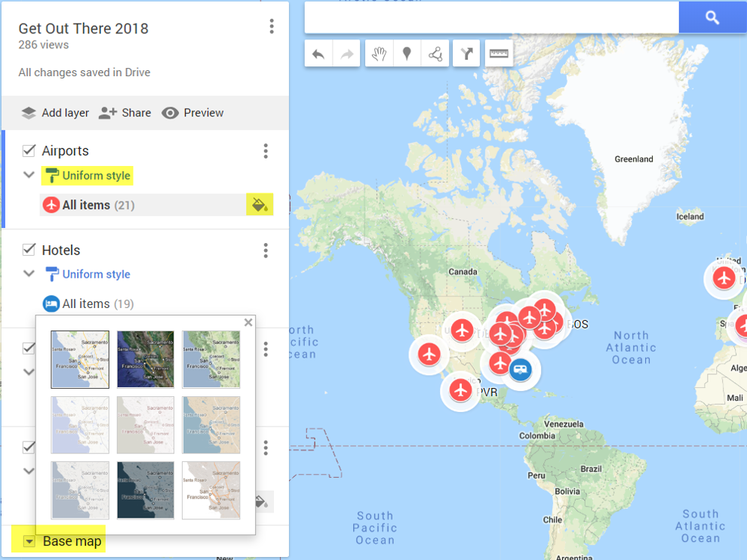Screen dimensions: 747x560
Task: Select the pale blue political base map thumbnail
Action: [80, 425]
